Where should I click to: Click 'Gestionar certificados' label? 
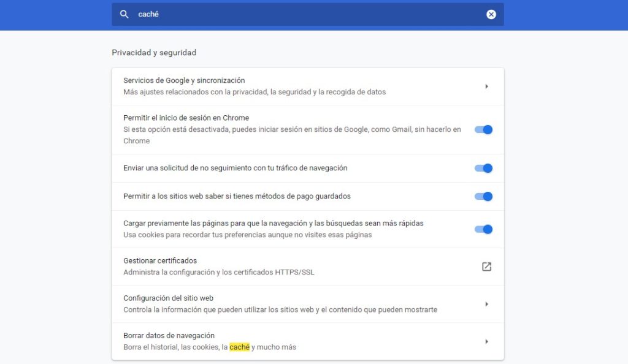(160, 260)
